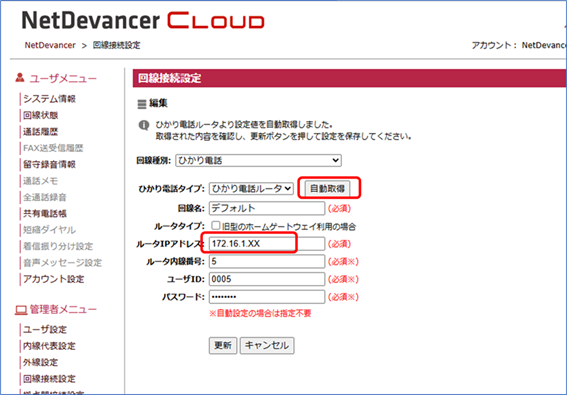Image resolution: width=567 pixels, height=395 pixels.
Task: Open システム情報 in the user menu
Action: [49, 99]
